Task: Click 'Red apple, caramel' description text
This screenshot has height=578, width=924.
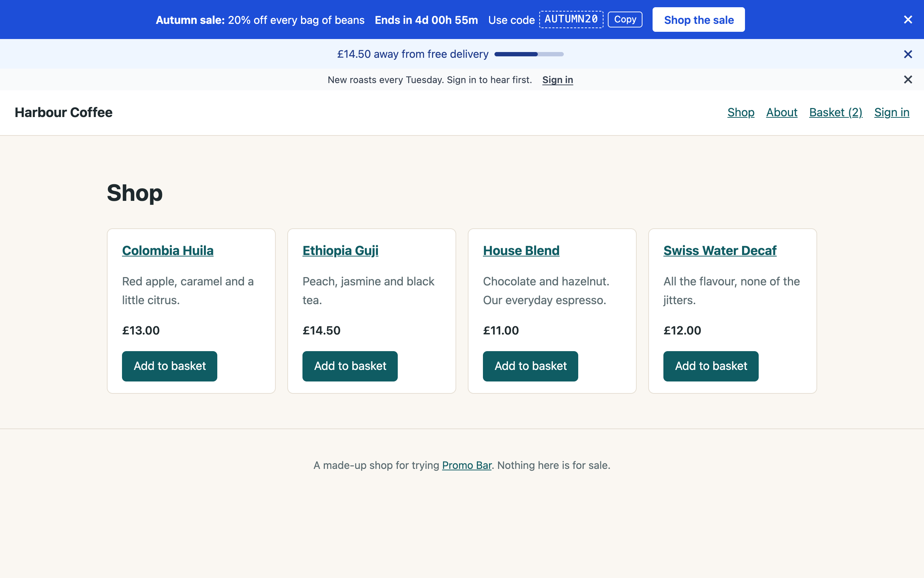Action: coord(188,291)
